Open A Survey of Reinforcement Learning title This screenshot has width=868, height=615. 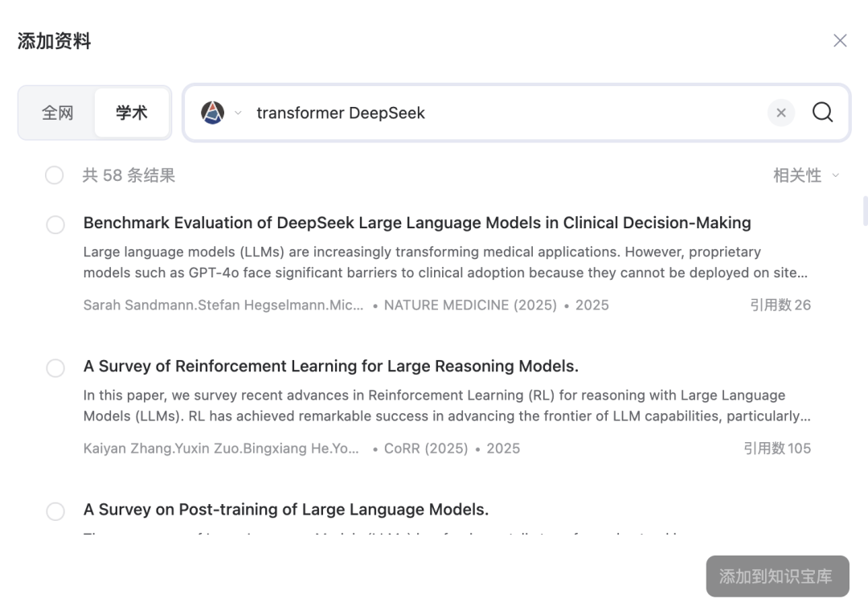(x=330, y=366)
